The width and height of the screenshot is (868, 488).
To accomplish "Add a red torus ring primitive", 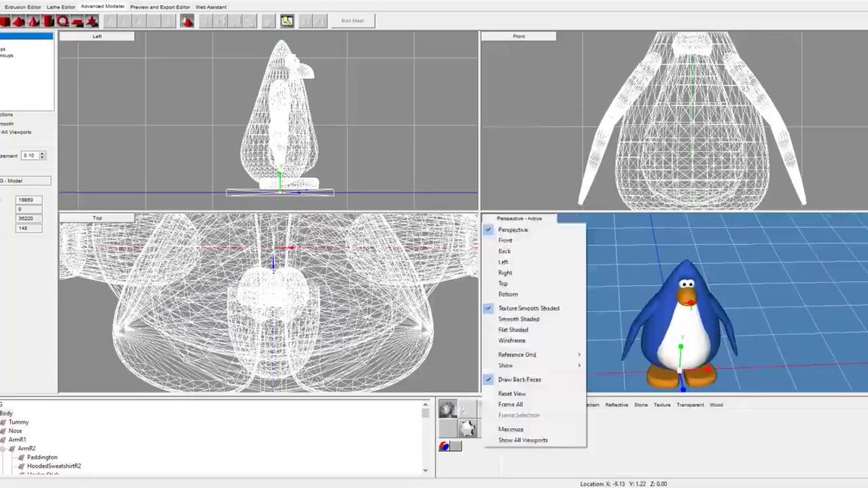I will [x=62, y=21].
